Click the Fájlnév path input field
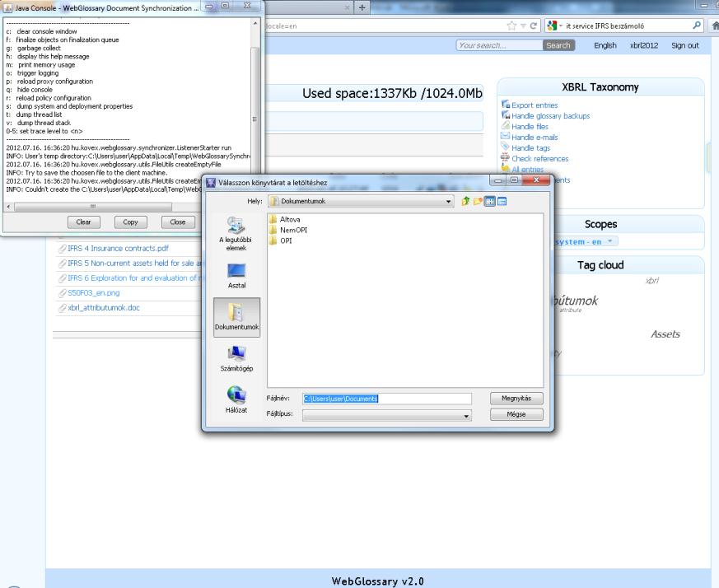Viewport: 719px width, 588px height. tap(387, 399)
